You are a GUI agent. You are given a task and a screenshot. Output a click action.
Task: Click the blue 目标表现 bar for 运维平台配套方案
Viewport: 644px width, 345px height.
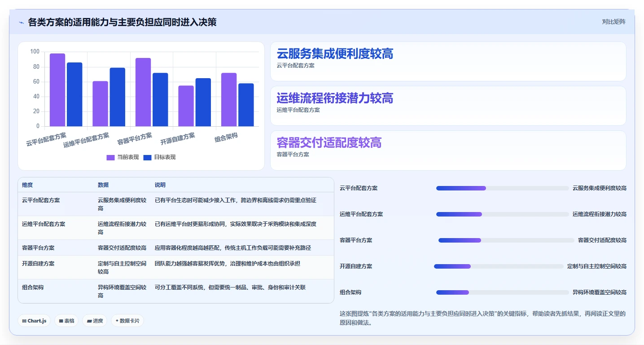pos(118,97)
